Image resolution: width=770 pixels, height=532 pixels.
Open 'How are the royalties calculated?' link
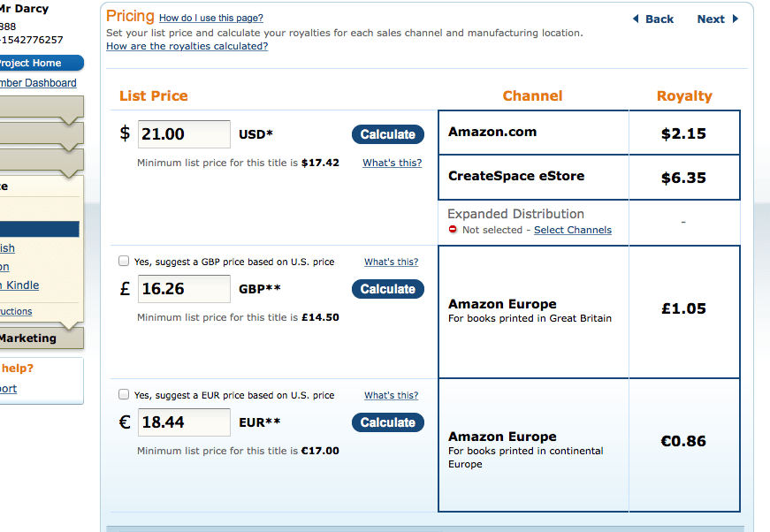187,46
